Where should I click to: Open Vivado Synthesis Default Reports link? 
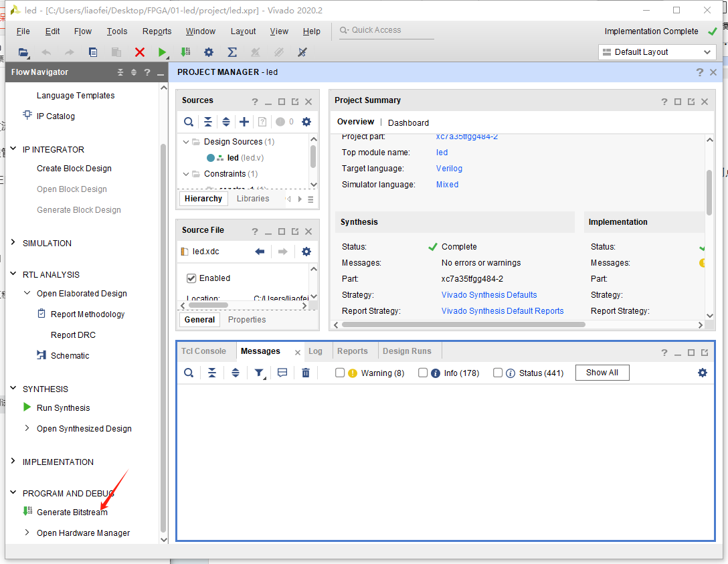point(503,311)
